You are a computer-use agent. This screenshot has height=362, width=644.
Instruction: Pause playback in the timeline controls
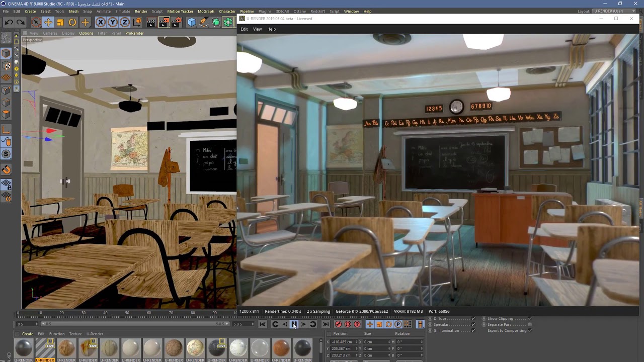(294, 324)
